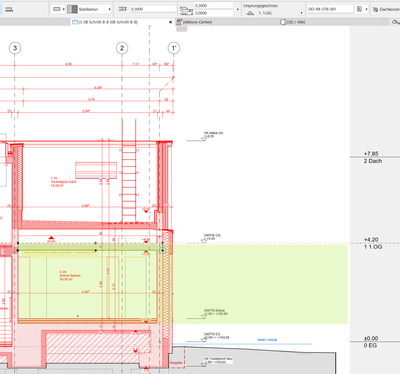Click the 3D / Alle tab icon
The width and height of the screenshot is (400, 374).
pos(283,22)
